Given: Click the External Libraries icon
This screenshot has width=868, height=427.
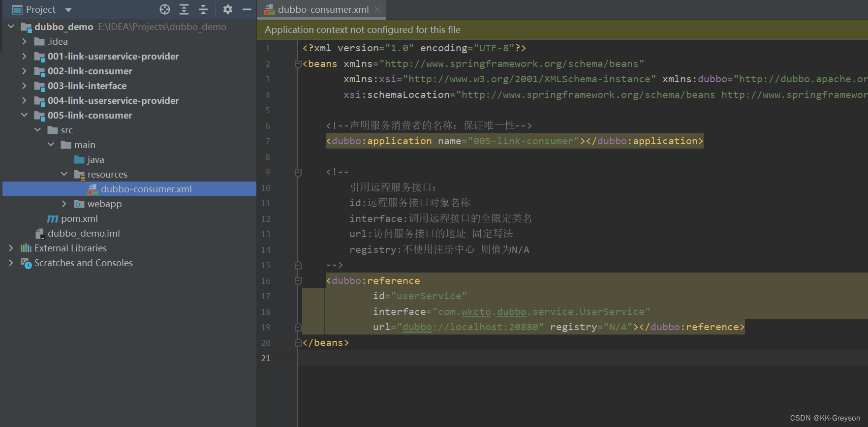Looking at the screenshot, I should pyautogui.click(x=26, y=248).
